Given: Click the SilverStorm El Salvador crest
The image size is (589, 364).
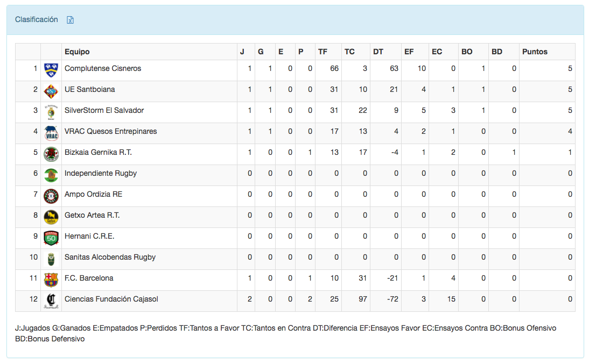Looking at the screenshot, I should click(51, 112).
